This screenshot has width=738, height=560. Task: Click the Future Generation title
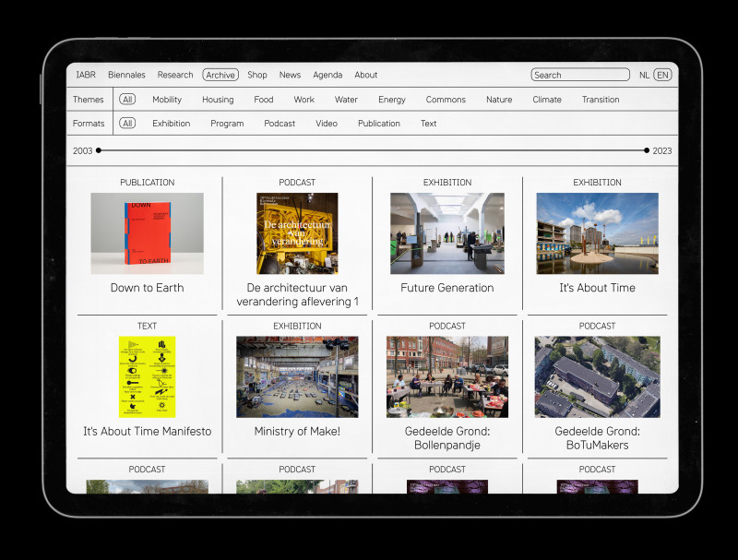tap(447, 288)
